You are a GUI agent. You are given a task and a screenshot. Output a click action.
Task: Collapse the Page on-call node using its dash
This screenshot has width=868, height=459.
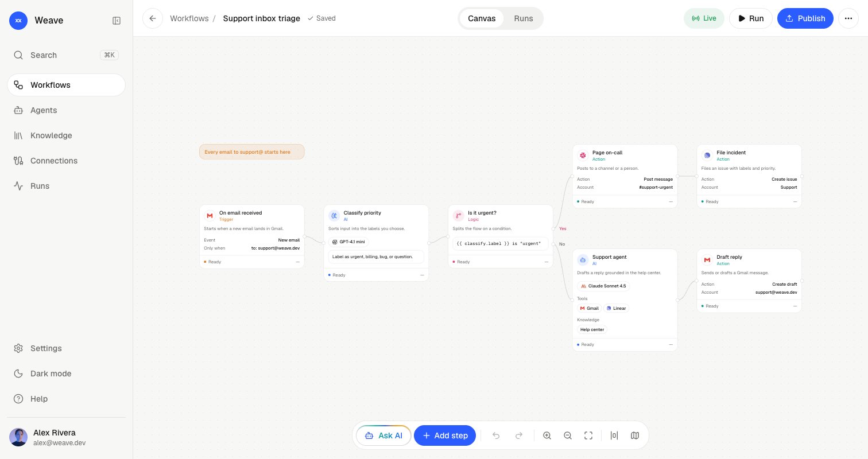pos(671,201)
